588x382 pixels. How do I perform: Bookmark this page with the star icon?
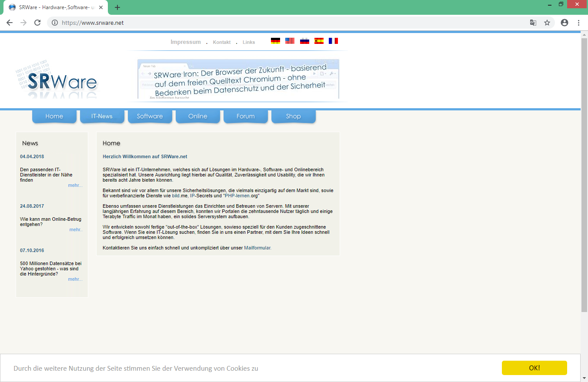click(x=547, y=23)
